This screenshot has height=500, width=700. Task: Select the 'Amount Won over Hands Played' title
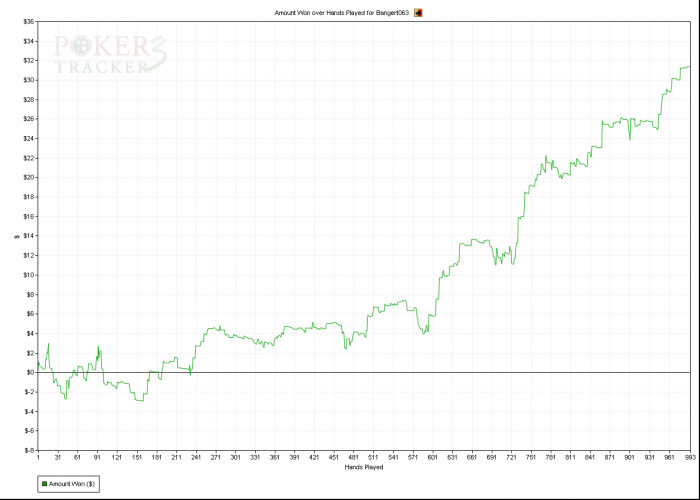click(342, 13)
